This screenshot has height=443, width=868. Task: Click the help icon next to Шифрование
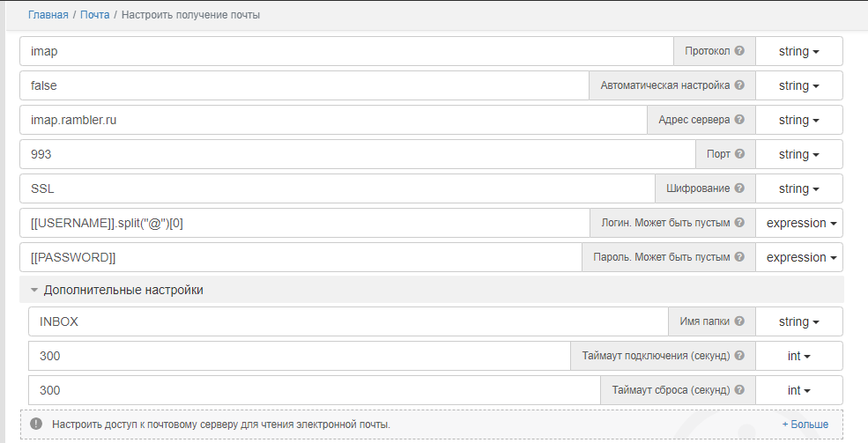click(739, 188)
